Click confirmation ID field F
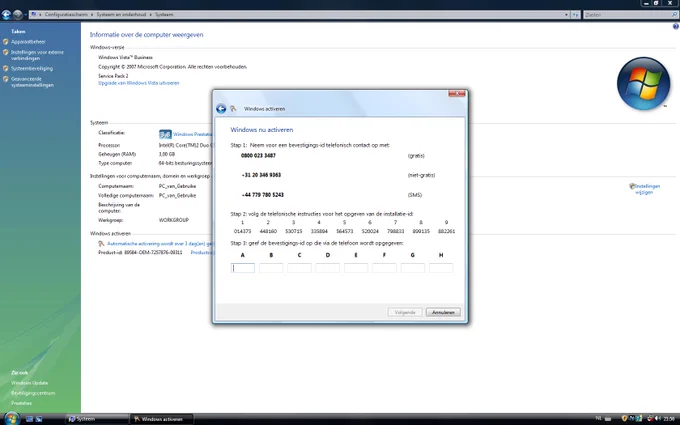Screen dimensions: 680x425 coord(384,268)
